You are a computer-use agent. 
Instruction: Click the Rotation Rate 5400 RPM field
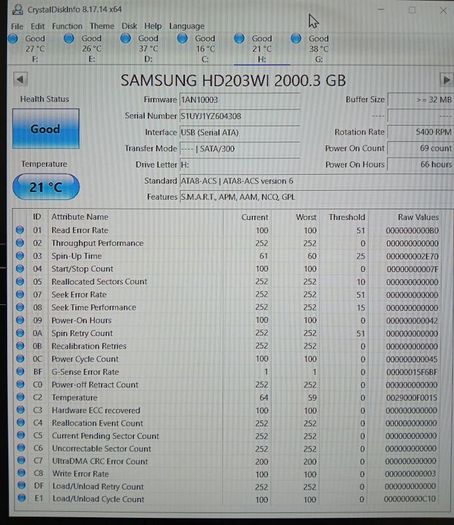click(420, 132)
